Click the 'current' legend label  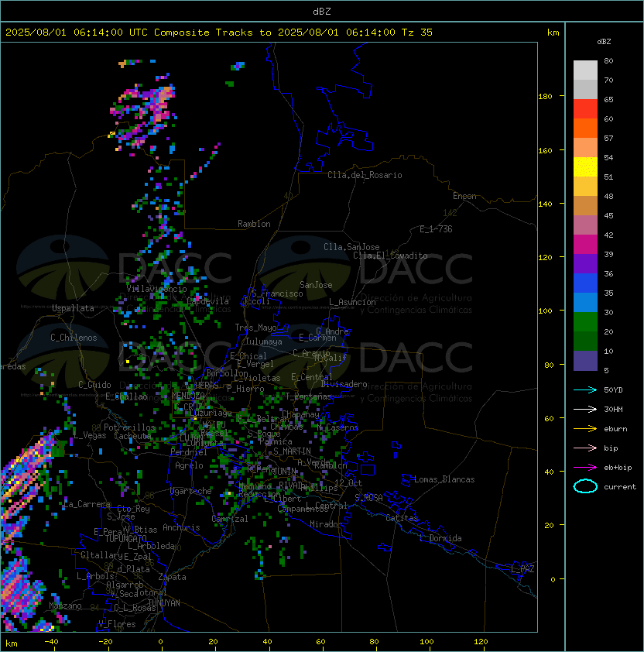620,487
